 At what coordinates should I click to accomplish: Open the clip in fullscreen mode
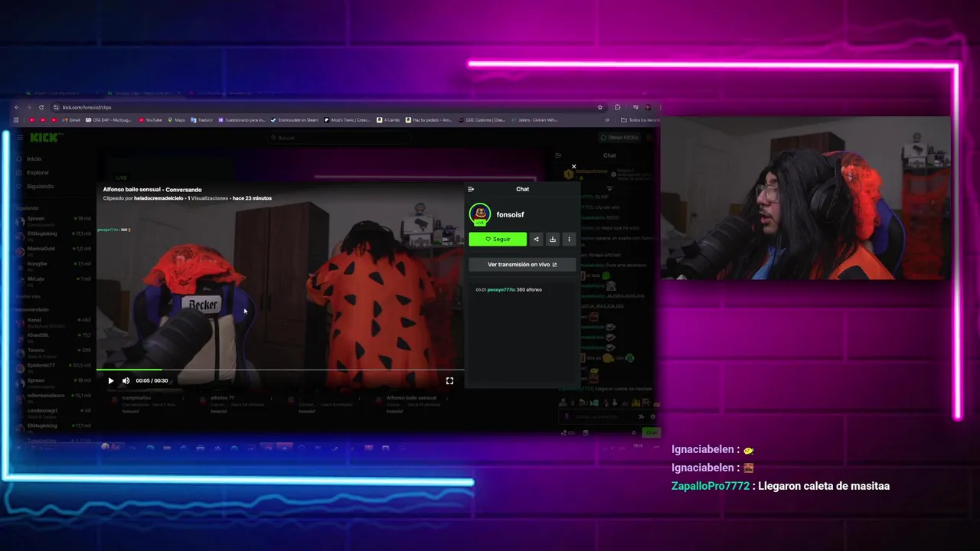[x=449, y=380]
